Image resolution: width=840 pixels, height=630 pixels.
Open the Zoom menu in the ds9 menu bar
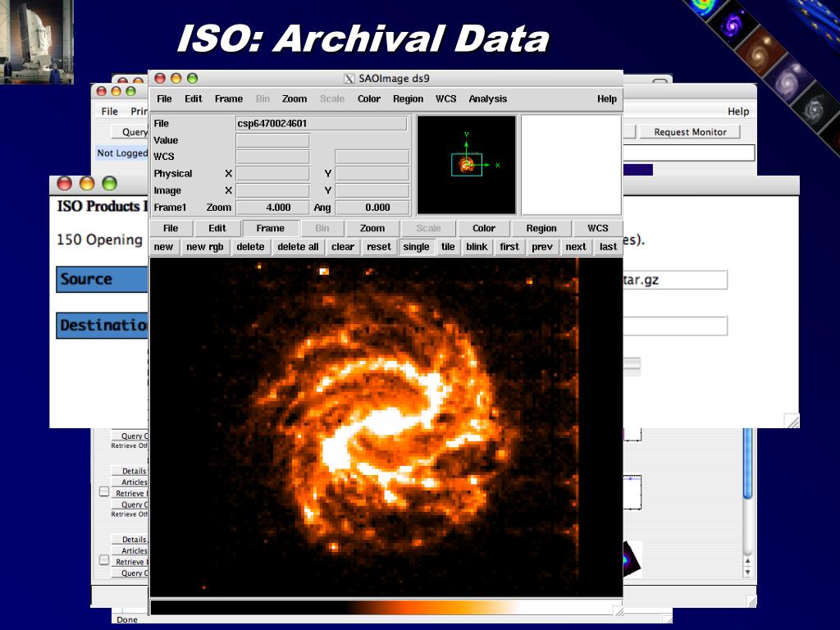pos(294,99)
